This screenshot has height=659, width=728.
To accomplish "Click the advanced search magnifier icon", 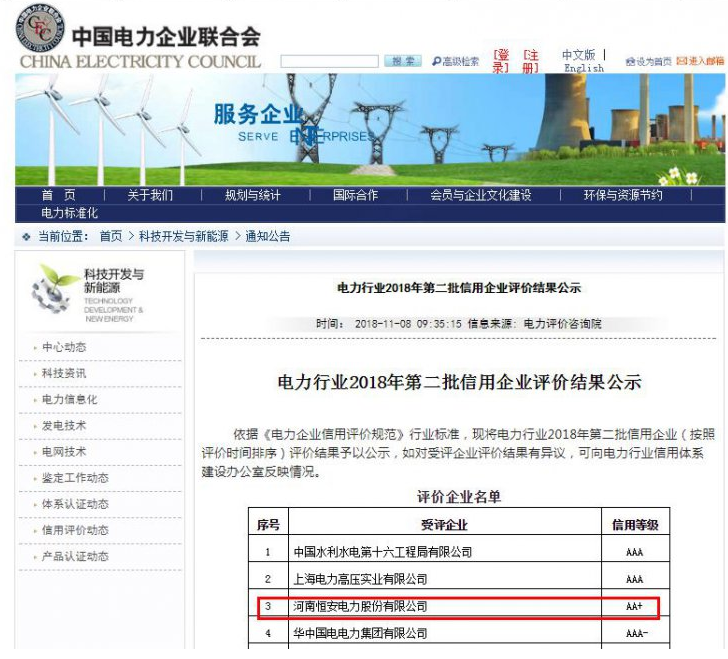I will click(437, 62).
